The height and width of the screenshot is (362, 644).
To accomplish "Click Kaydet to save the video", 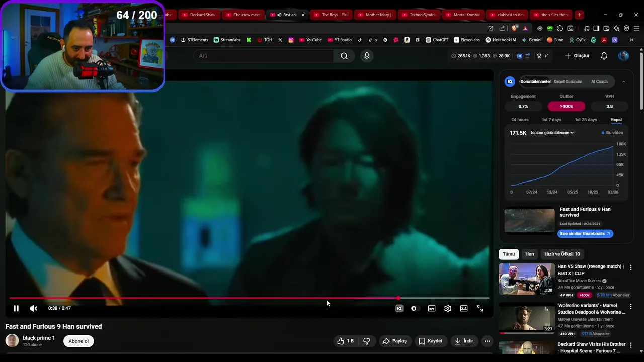I will [431, 341].
